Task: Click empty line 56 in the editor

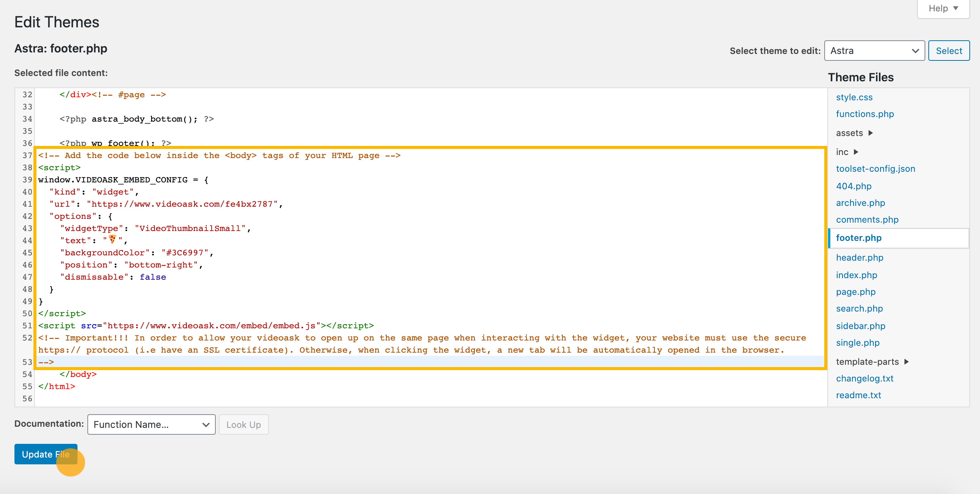Action: click(430, 399)
